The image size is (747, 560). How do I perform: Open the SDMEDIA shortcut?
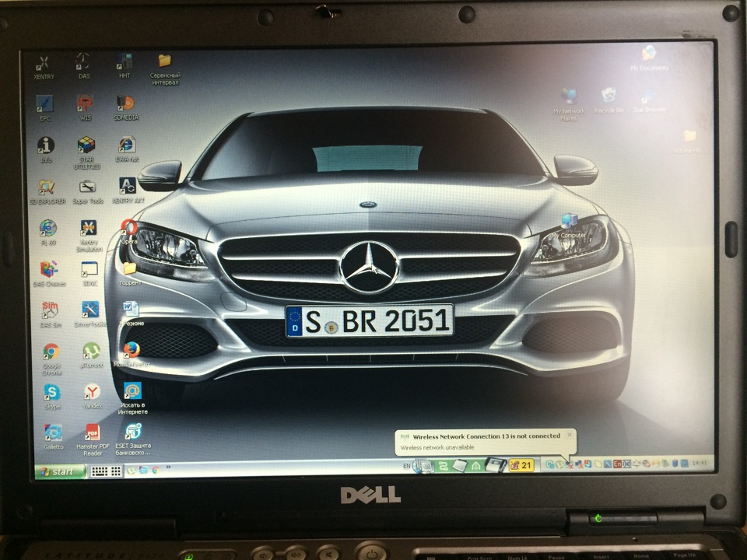tap(126, 107)
